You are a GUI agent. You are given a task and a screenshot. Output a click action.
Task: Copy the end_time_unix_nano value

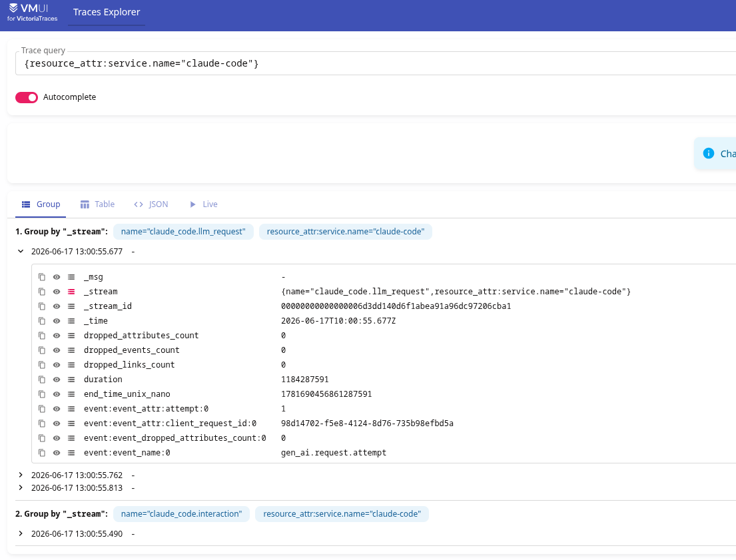point(42,394)
